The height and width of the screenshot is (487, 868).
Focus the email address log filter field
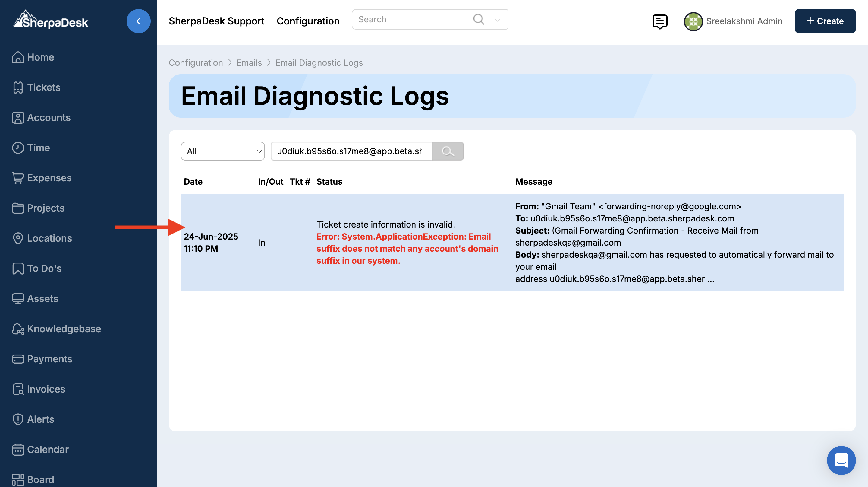pyautogui.click(x=351, y=151)
